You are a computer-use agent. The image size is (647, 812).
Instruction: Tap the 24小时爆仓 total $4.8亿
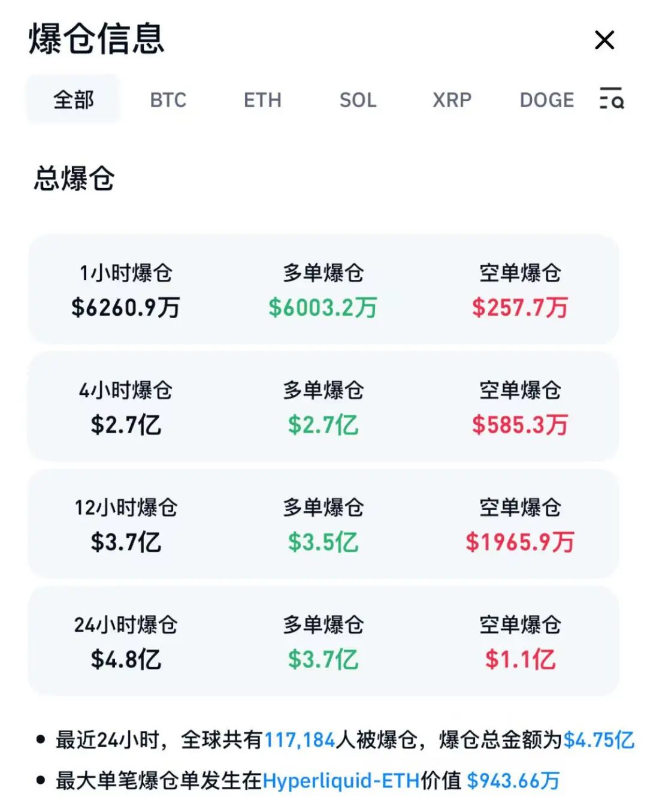coord(126,660)
